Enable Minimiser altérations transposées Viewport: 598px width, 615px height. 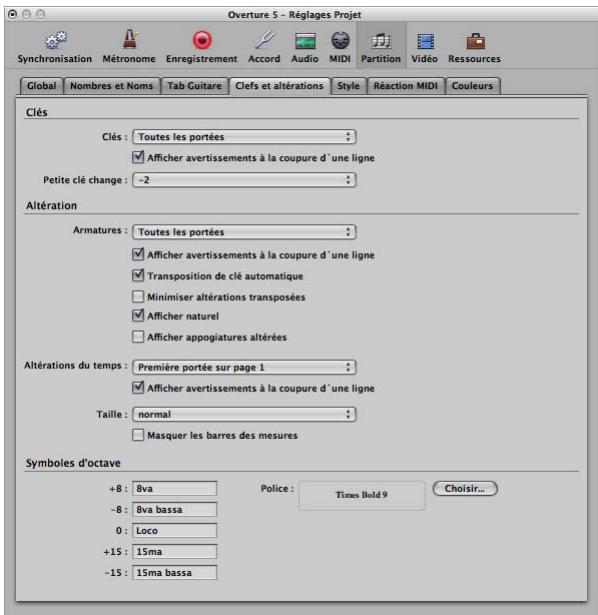pyautogui.click(x=138, y=297)
